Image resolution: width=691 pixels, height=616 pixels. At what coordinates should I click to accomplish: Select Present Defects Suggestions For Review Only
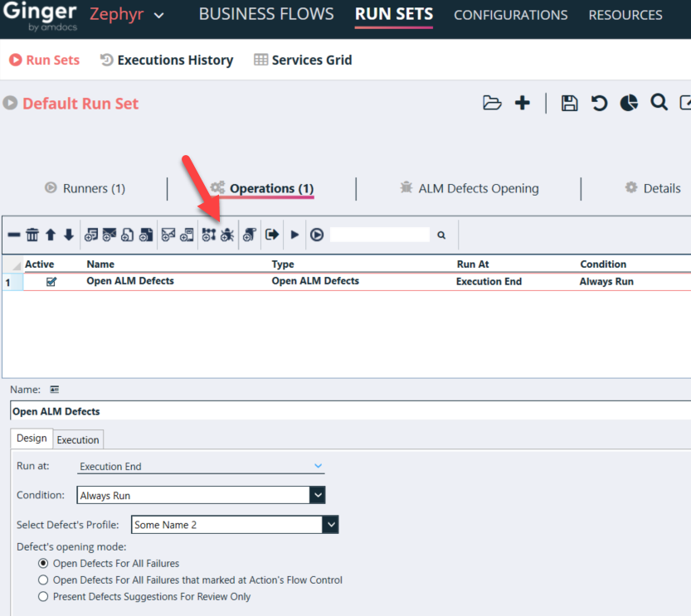click(x=44, y=597)
